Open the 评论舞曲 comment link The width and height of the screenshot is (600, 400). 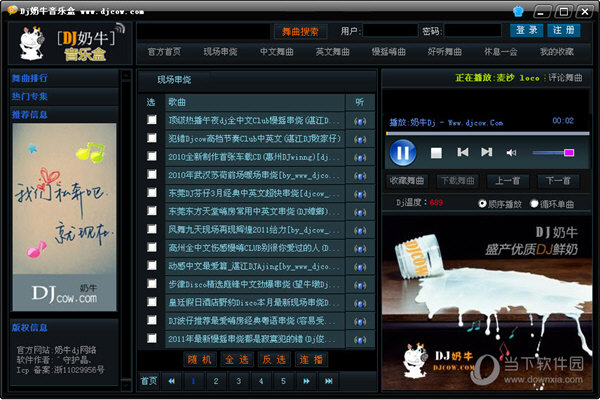tap(565, 78)
